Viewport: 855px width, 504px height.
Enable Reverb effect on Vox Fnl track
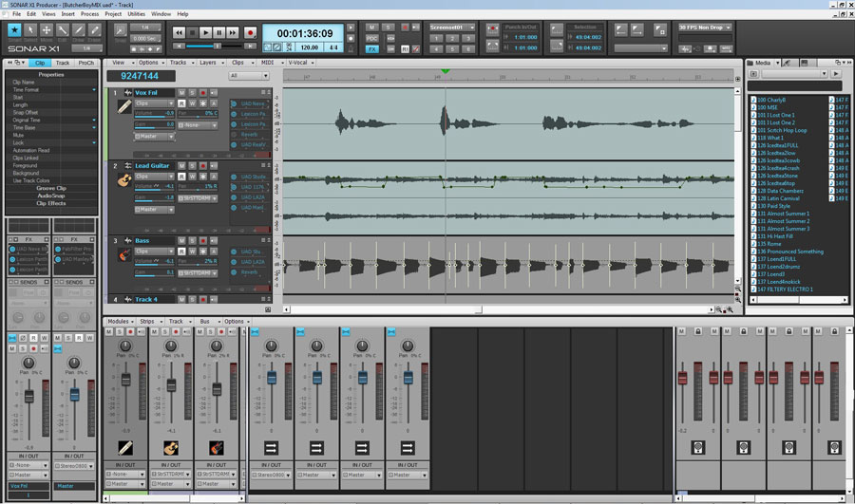pos(234,135)
